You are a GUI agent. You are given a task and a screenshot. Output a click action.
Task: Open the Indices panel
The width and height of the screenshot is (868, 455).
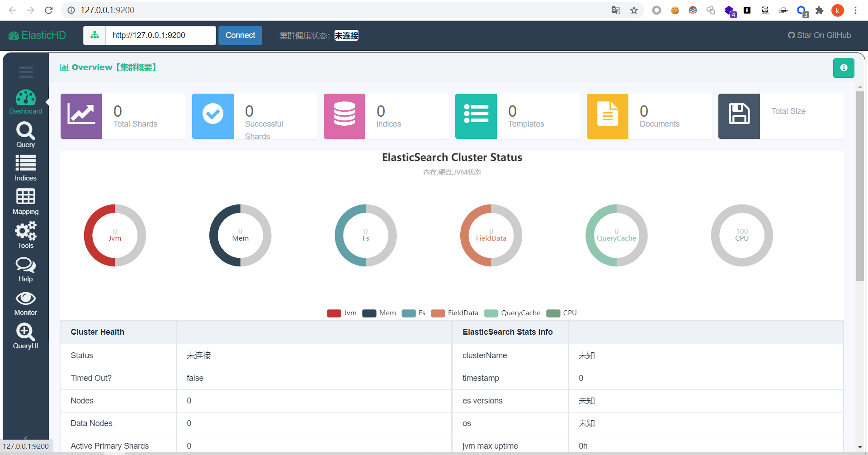click(25, 168)
